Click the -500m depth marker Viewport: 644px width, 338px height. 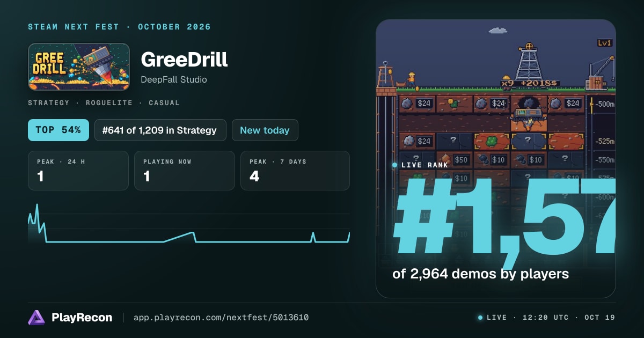[605, 104]
